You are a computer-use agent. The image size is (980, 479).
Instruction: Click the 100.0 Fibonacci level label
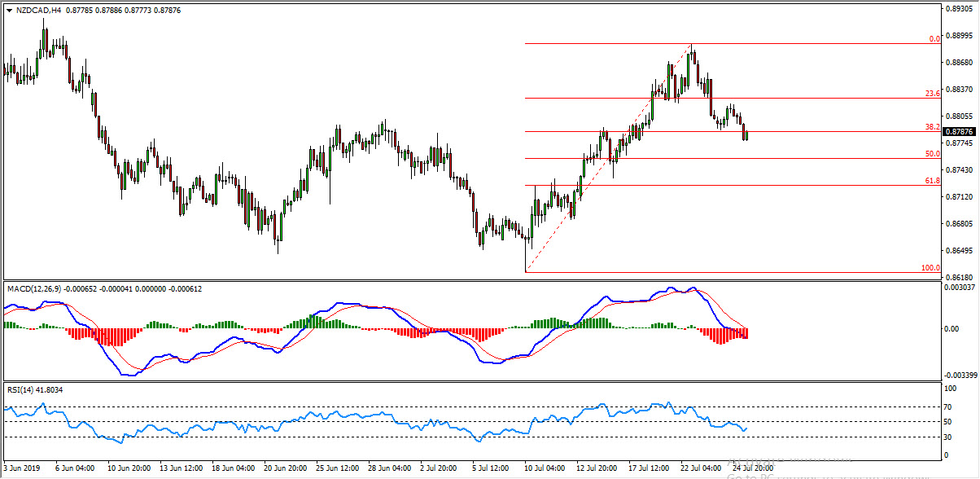click(x=930, y=266)
